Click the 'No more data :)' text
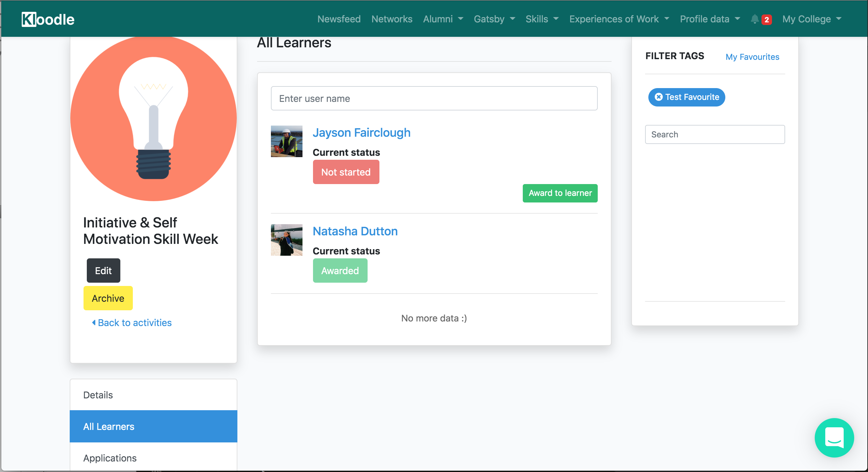Screen dimensions: 868x472 [434, 318]
